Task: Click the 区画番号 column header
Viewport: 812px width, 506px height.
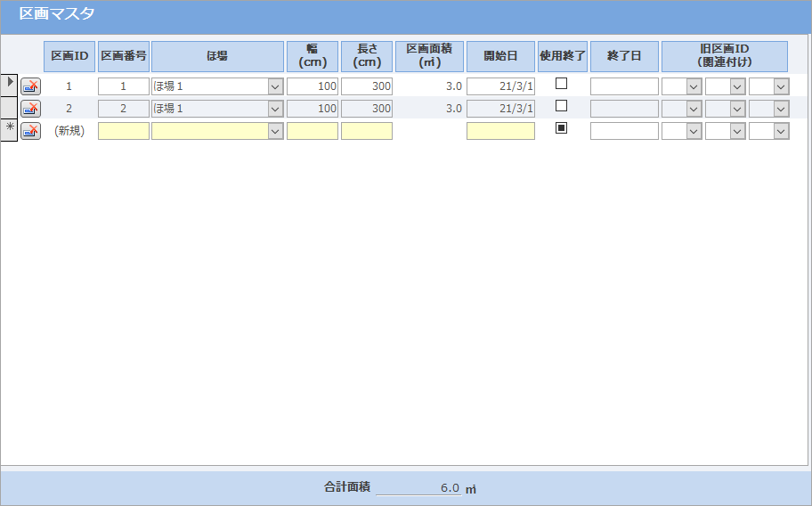Action: [x=124, y=56]
